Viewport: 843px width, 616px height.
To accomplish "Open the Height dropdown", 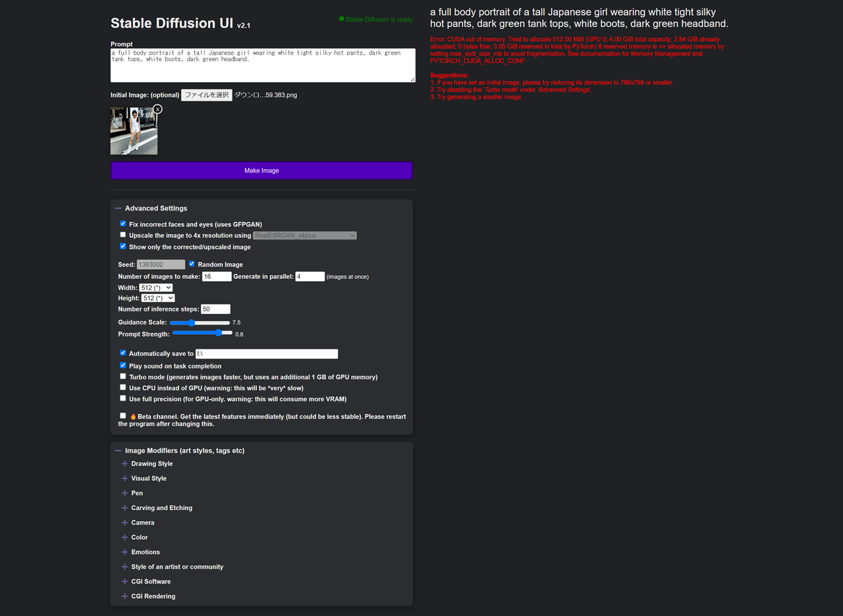I will coord(158,298).
